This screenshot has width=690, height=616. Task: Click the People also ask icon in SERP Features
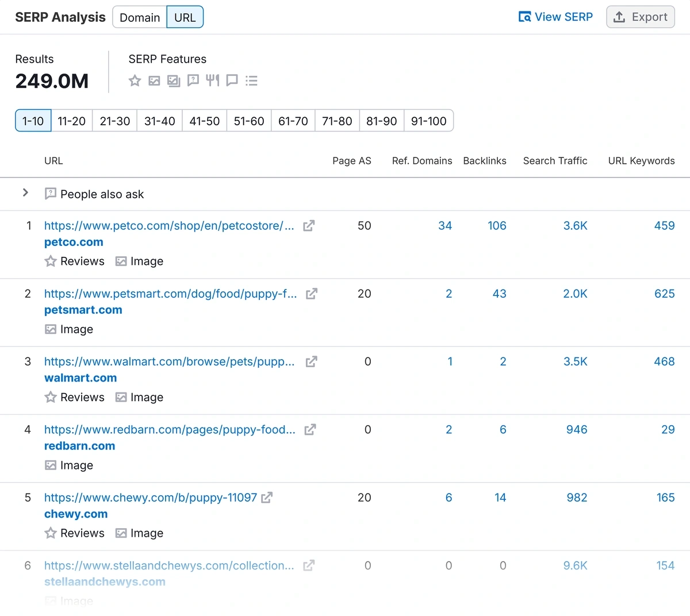pyautogui.click(x=193, y=80)
